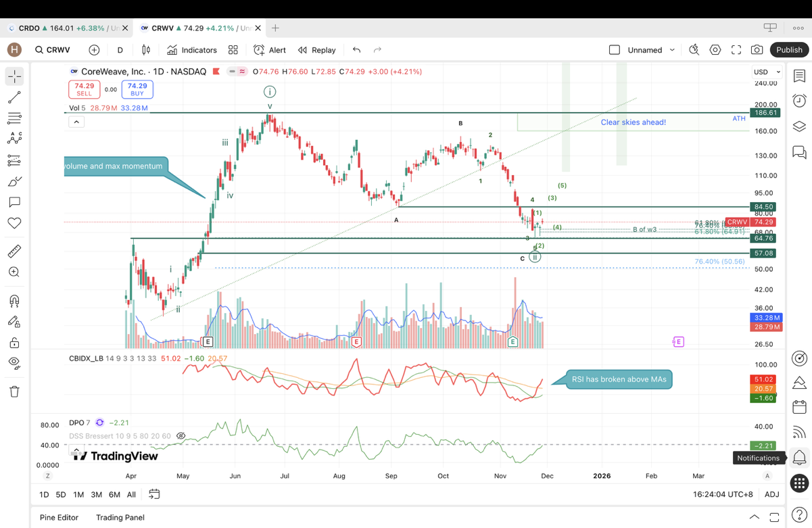The height and width of the screenshot is (528, 812).
Task: Start Bar Replay mode
Action: 317,50
